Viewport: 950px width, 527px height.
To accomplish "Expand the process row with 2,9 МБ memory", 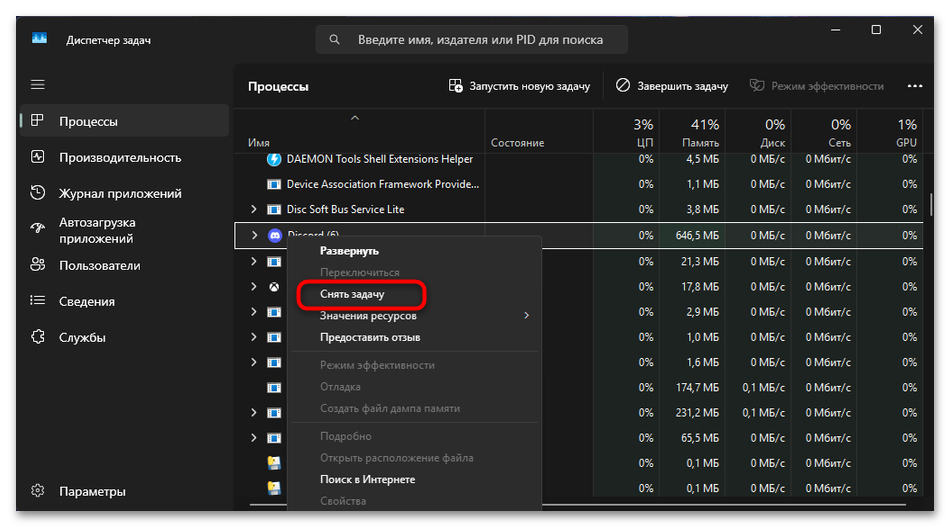I will coord(254,311).
